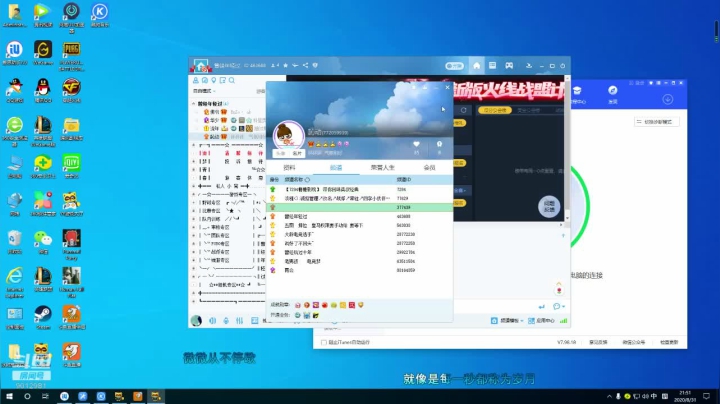Open the notification center icon in system tray
Image resolution: width=720 pixels, height=404 pixels.
click(706, 396)
